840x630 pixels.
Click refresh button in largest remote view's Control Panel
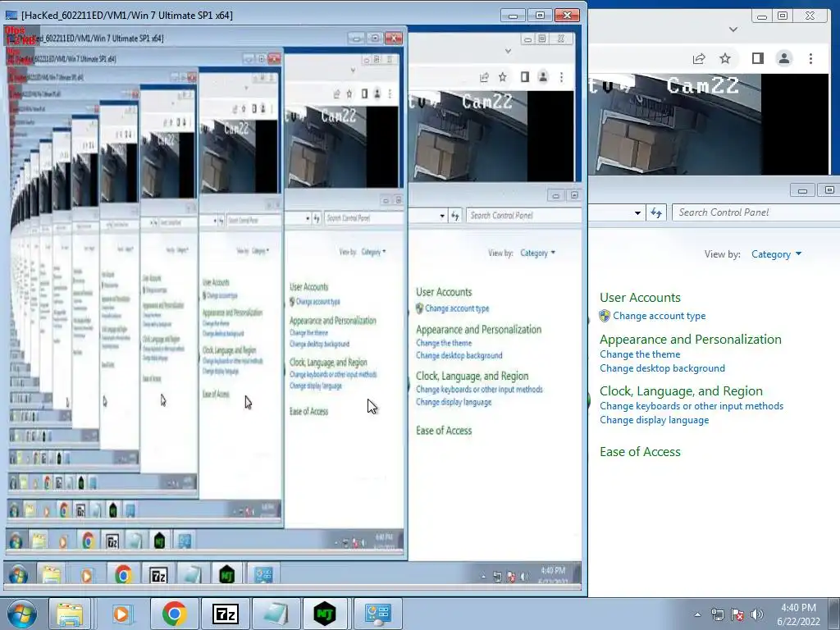454,216
